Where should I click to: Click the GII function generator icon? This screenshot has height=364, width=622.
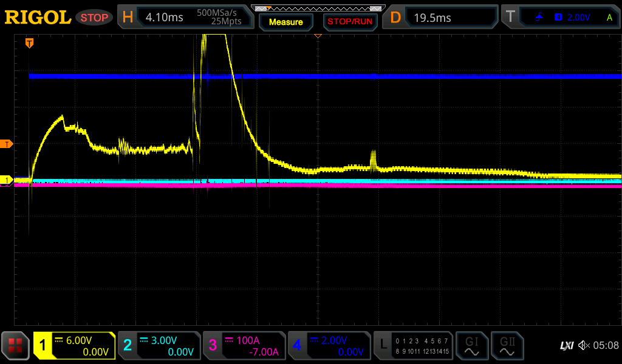507,346
